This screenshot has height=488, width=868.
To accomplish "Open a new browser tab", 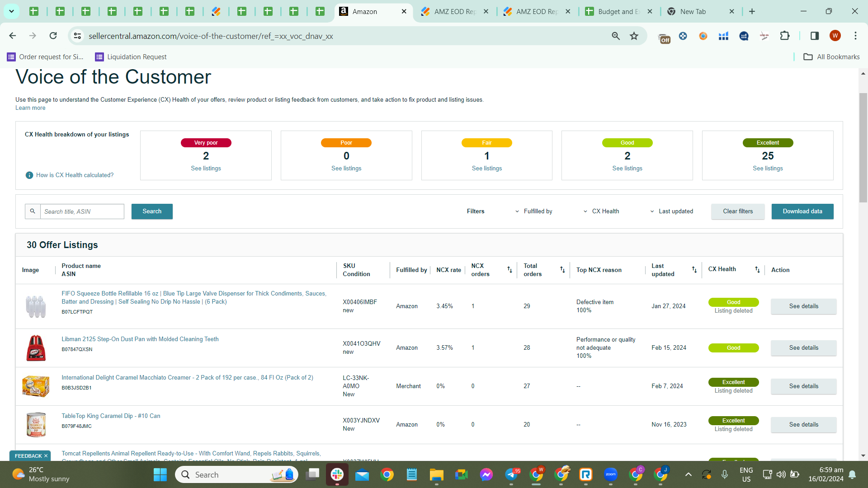I will click(752, 11).
